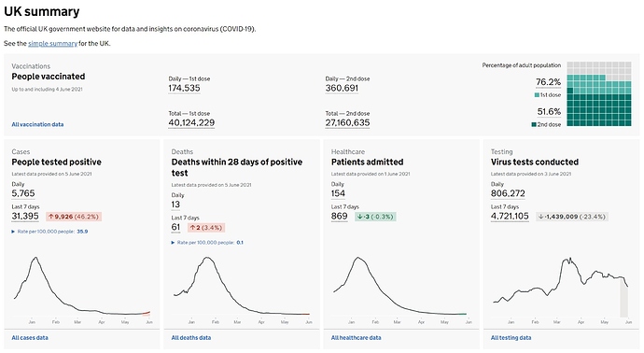Click daily 1st dose value 174,535
This screenshot has height=353, width=644.
click(184, 89)
